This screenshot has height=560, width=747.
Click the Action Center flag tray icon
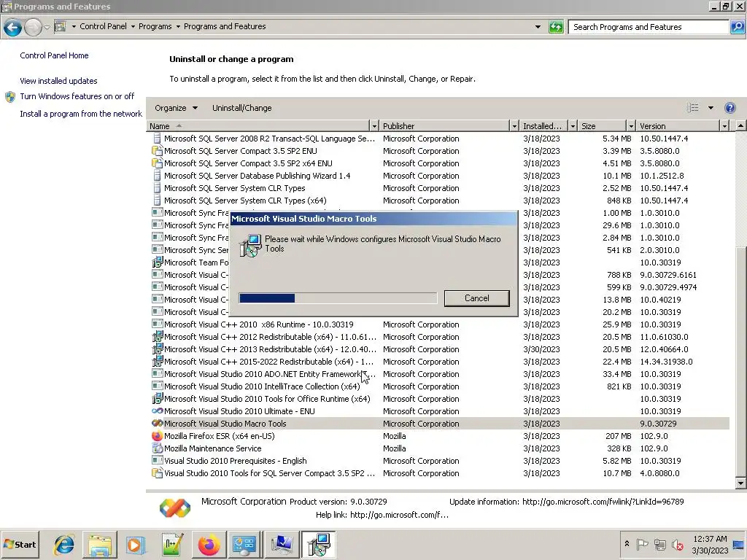point(642,544)
